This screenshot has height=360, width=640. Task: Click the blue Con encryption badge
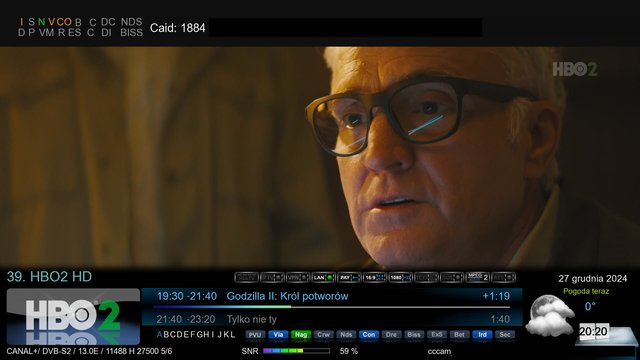click(x=369, y=335)
